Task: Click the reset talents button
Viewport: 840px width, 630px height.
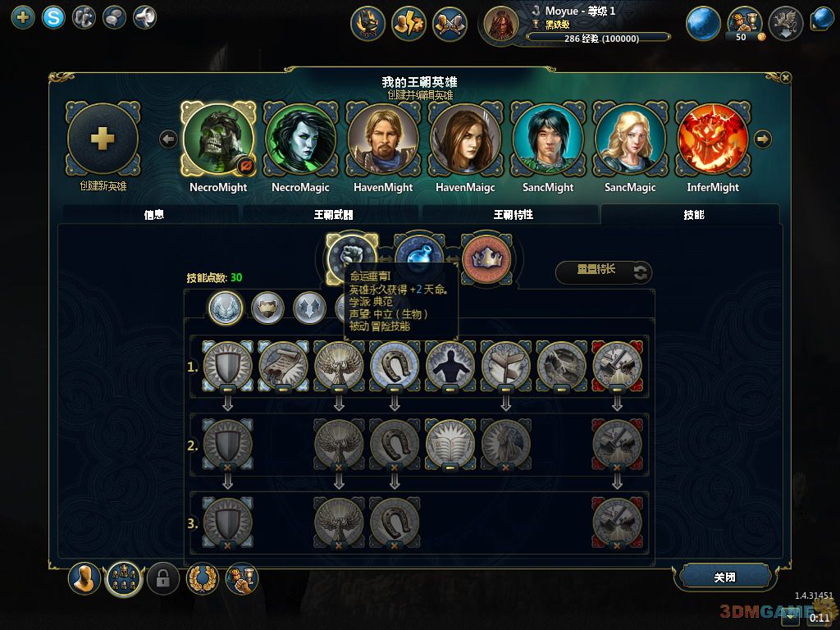Action: click(604, 271)
